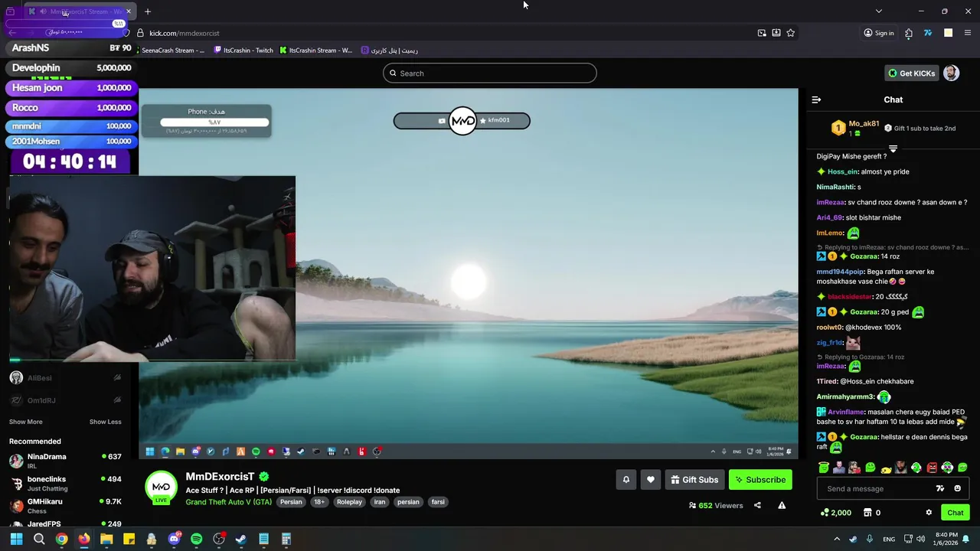The width and height of the screenshot is (980, 551).
Task: Click the Gift Subs button
Action: click(694, 480)
